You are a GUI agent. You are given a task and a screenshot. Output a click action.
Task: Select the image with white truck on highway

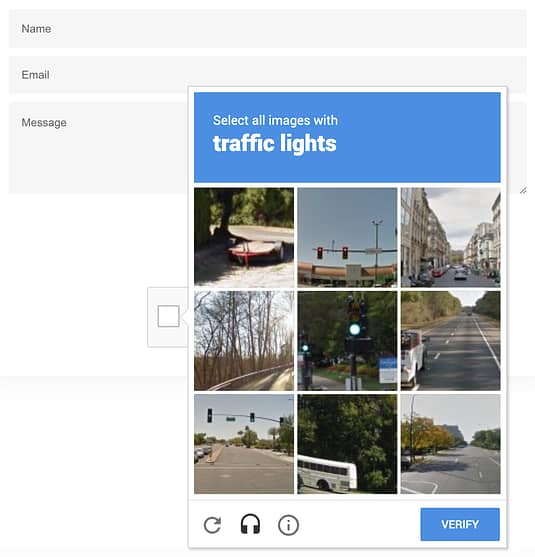450,341
